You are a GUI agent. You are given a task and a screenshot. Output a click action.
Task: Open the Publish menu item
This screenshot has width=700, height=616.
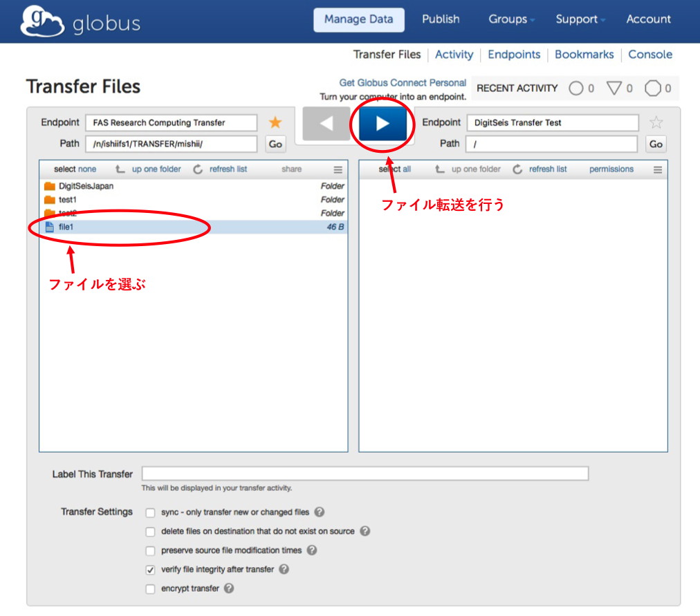441,19
